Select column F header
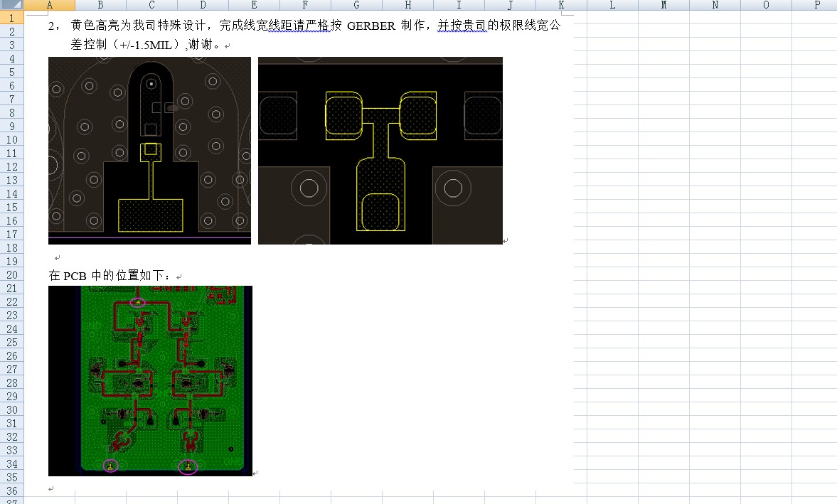This screenshot has height=504, width=837. [306, 5]
